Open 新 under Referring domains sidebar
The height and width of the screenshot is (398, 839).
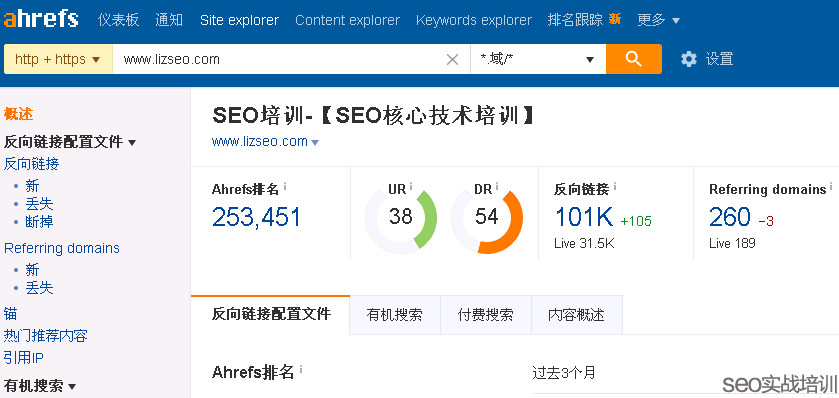tap(32, 270)
